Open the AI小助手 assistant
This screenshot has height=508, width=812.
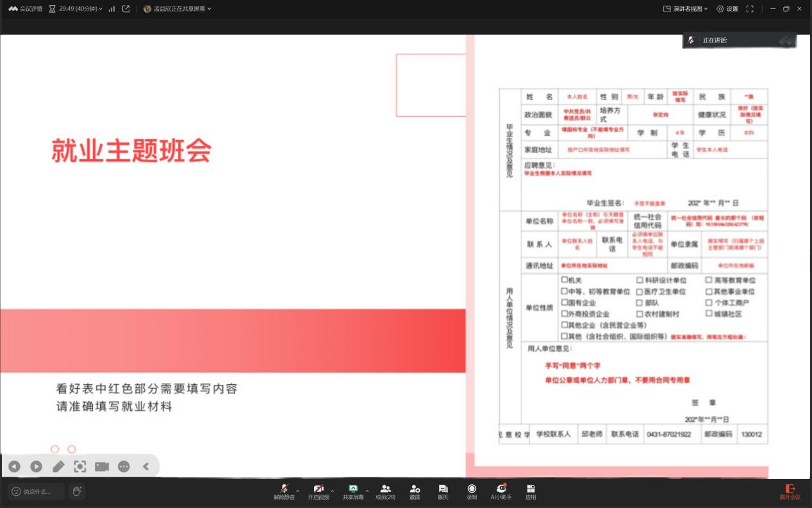click(501, 491)
